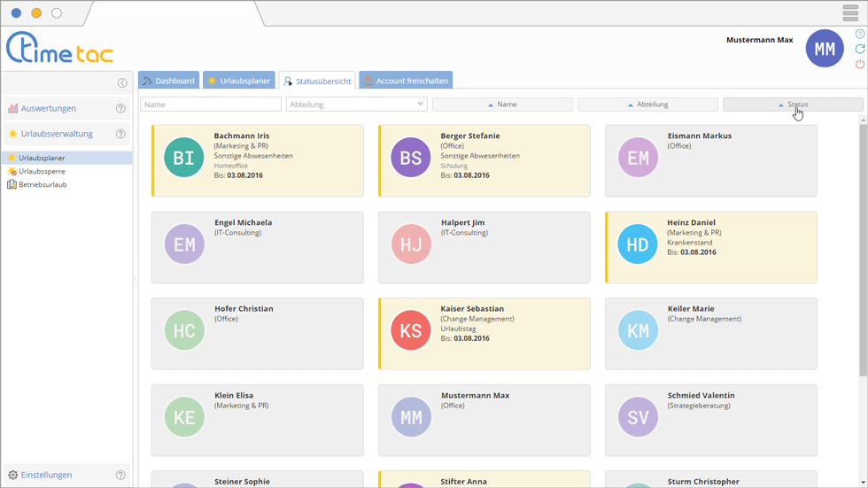Open the Urlaubsplaner tab
Image resolution: width=868 pixels, height=488 pixels.
pos(238,81)
